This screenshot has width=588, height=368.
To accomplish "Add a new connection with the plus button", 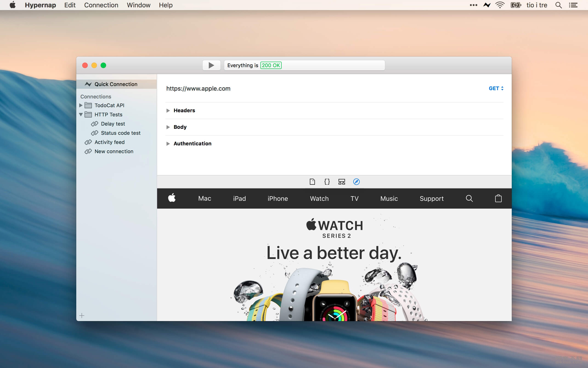I will pyautogui.click(x=82, y=316).
